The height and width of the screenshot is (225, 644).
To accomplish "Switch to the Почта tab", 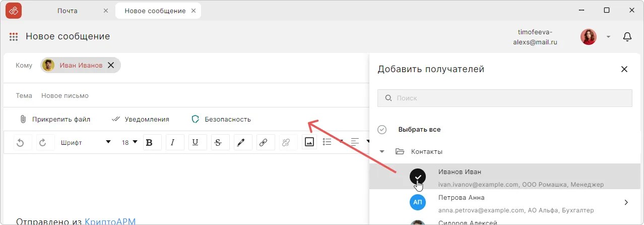I will (68, 11).
